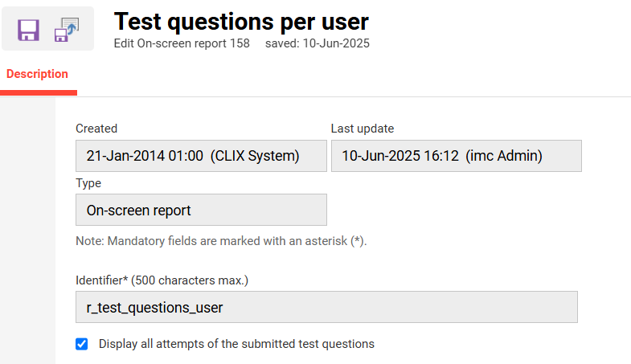Screen dimensions: 631x364
Task: Click the 'Type' field label
Action: click(x=88, y=183)
